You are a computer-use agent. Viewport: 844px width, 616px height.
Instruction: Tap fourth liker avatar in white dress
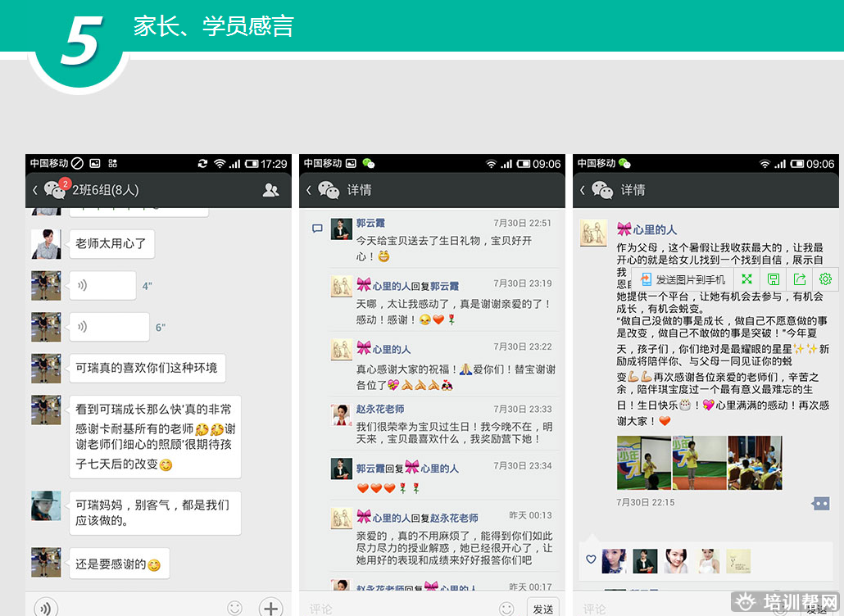(x=707, y=561)
